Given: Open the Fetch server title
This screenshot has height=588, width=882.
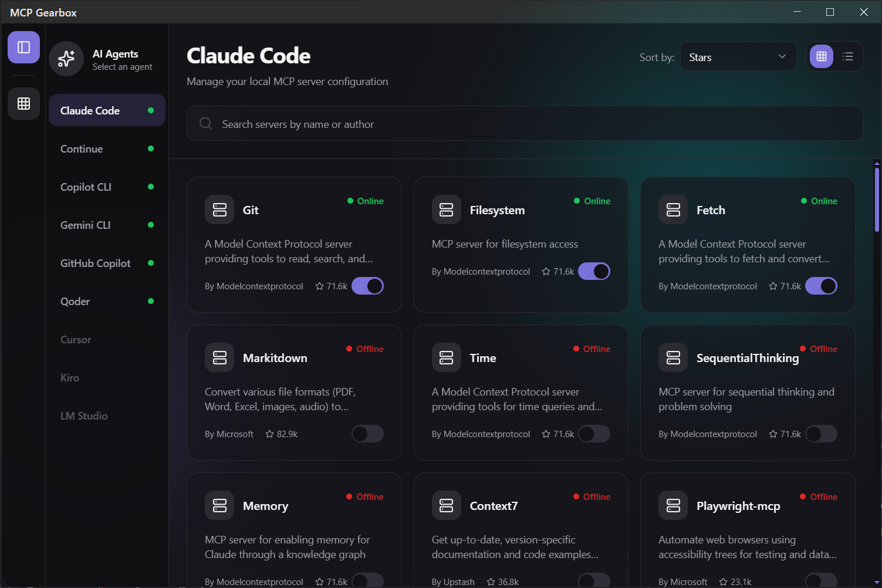Looking at the screenshot, I should pos(711,210).
